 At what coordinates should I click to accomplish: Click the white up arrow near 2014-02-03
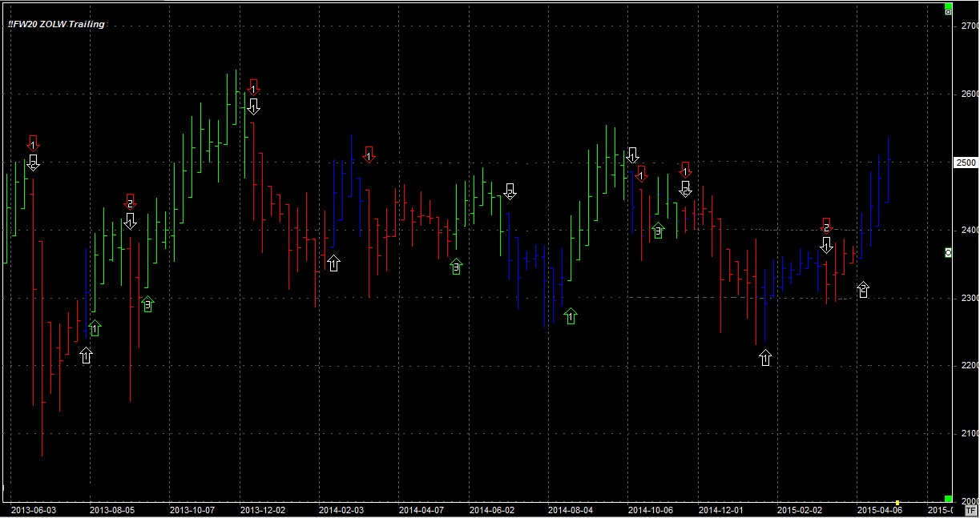pos(333,263)
